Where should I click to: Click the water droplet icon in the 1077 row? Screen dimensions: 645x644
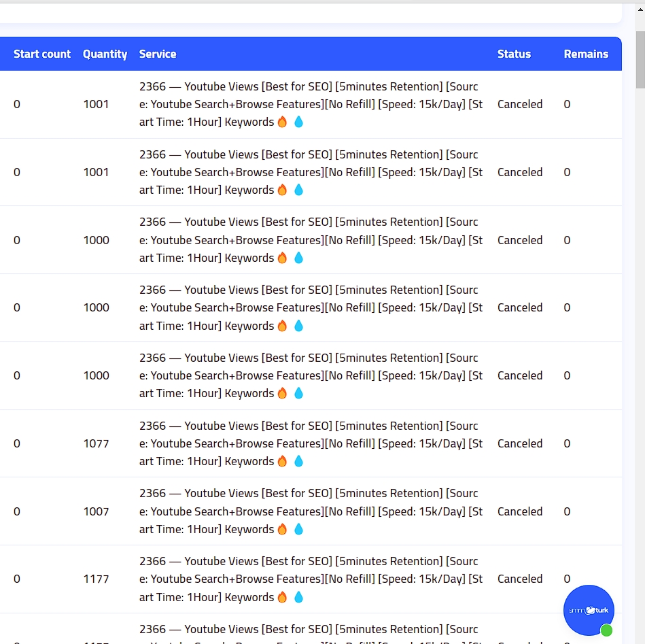(x=298, y=461)
